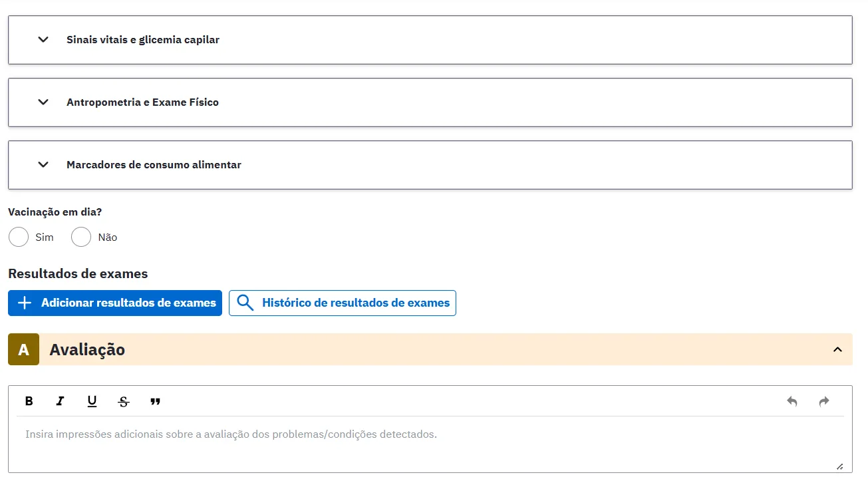Click the brown A section badge
This screenshot has height=477, width=868.
point(24,349)
